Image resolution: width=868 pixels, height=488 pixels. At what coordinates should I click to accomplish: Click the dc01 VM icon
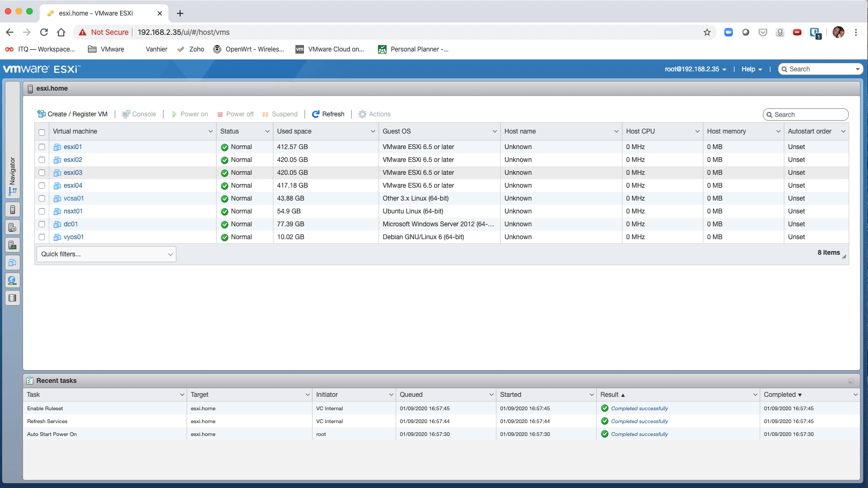pos(57,224)
